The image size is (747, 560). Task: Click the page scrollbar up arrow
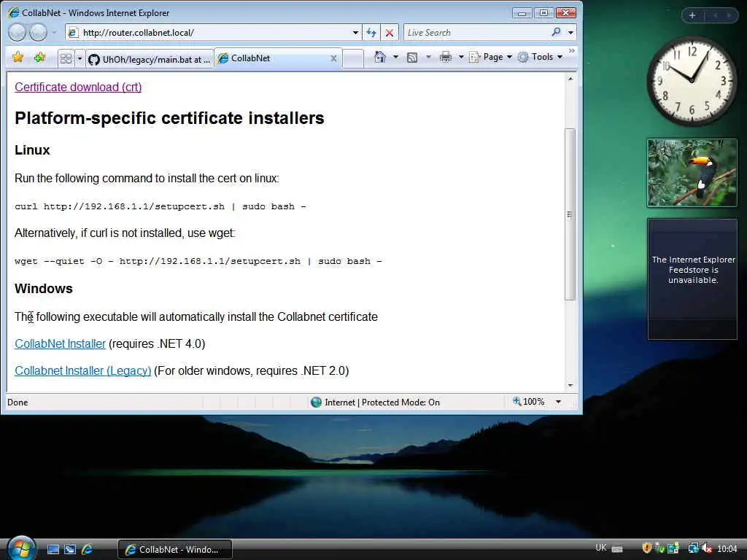570,79
